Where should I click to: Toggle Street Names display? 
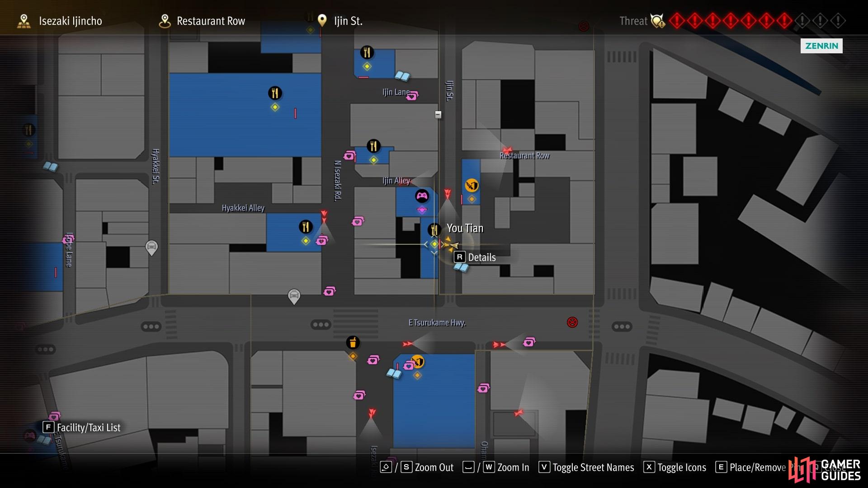[586, 467]
